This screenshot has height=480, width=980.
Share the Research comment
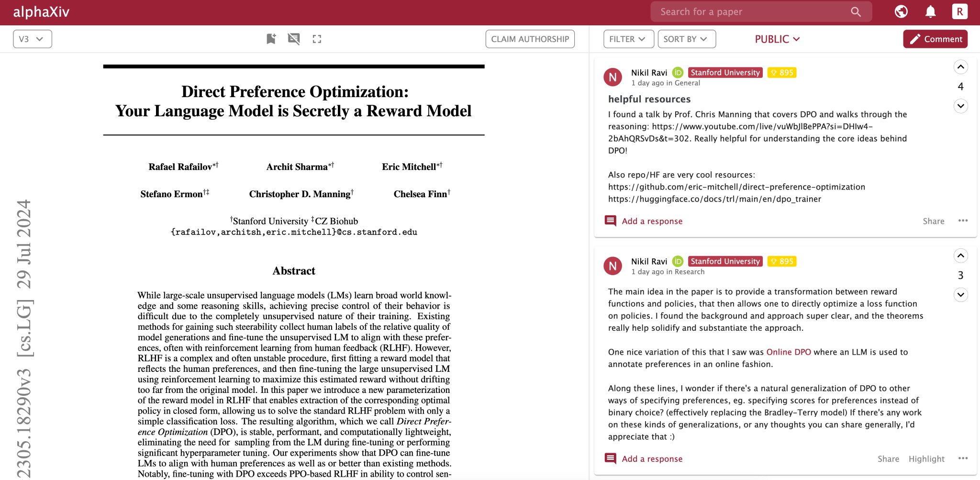tap(888, 459)
